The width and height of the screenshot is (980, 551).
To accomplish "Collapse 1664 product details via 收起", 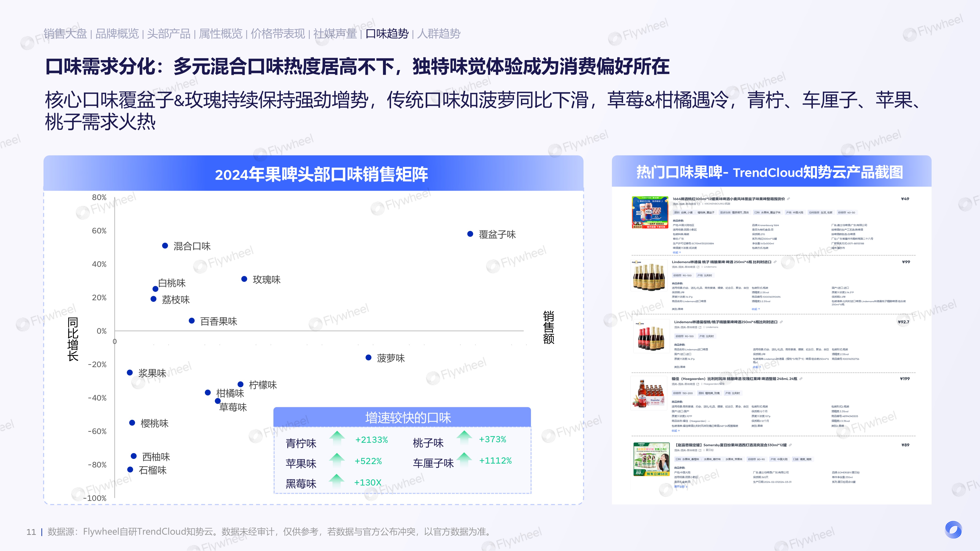I will [676, 253].
